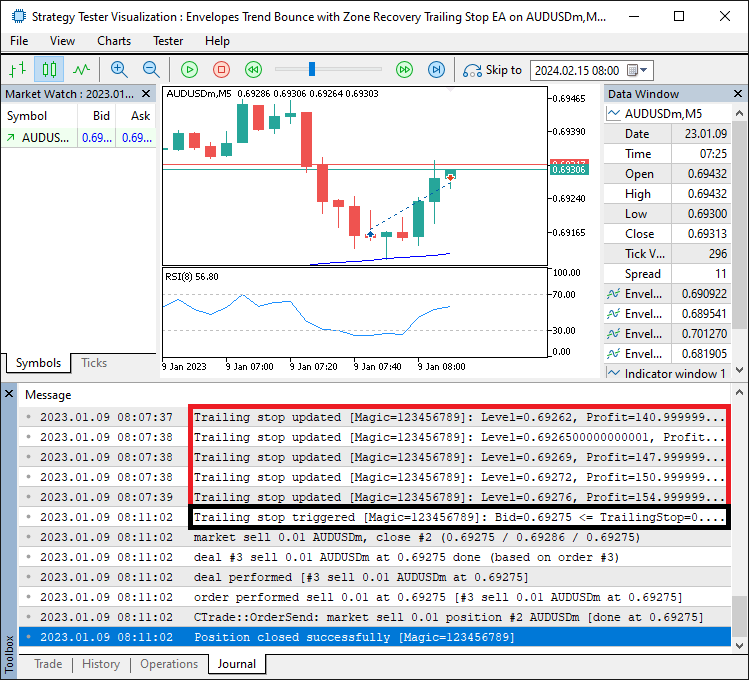This screenshot has height=680, width=749.
Task: Open the Operations tab in Toolbox
Action: tap(169, 664)
